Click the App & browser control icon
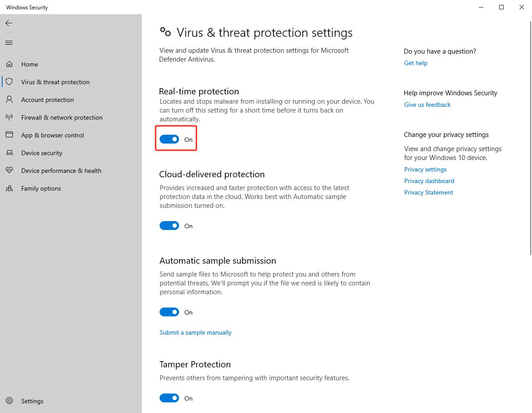This screenshot has width=532, height=413. pos(9,135)
